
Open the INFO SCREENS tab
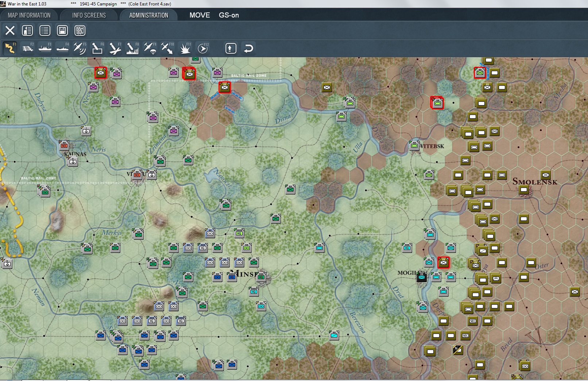click(89, 15)
